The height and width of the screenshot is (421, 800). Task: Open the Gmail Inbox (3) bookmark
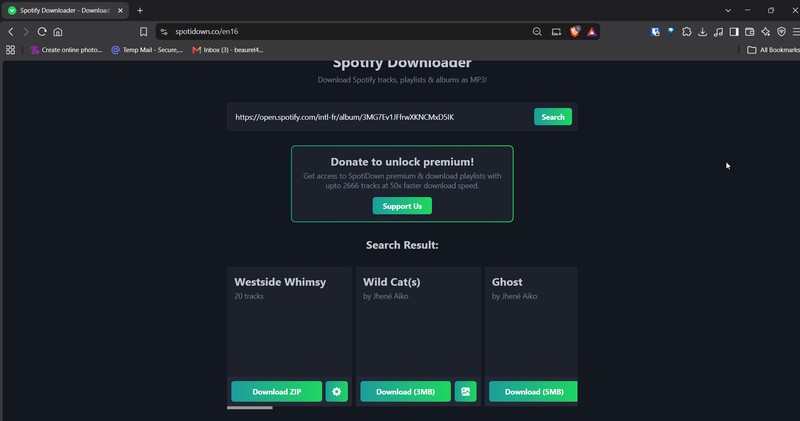(x=228, y=50)
